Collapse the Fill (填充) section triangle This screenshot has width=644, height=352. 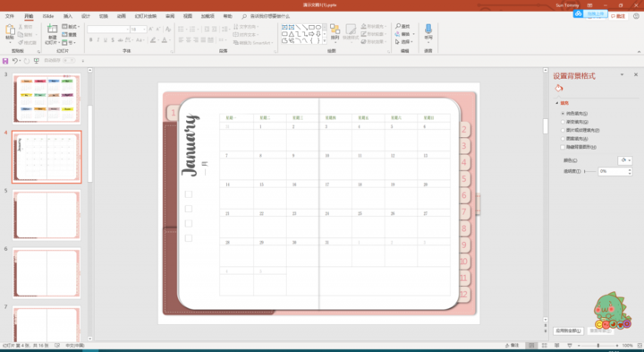pyautogui.click(x=557, y=103)
